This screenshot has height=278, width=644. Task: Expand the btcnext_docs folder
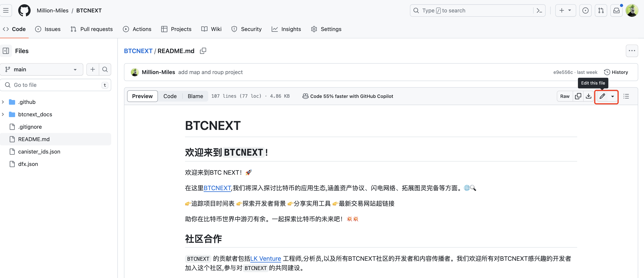[3, 114]
